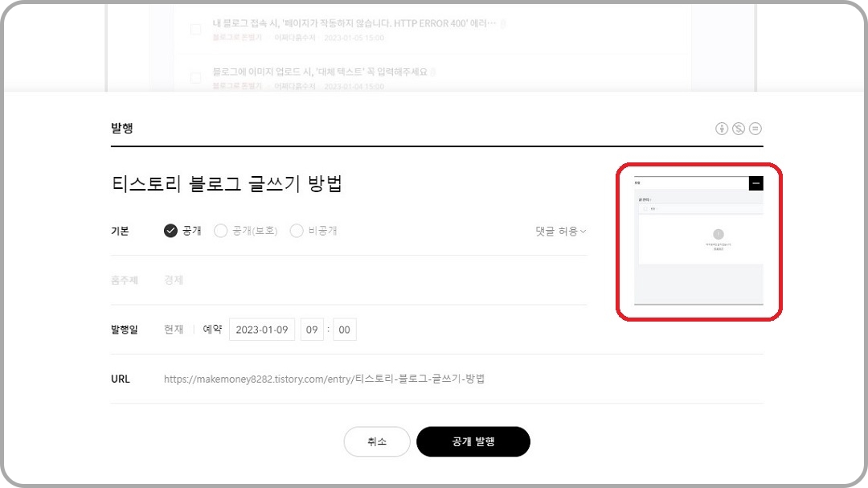Screen dimensions: 868x488
Task: Click the 00 minute input field
Action: click(344, 328)
